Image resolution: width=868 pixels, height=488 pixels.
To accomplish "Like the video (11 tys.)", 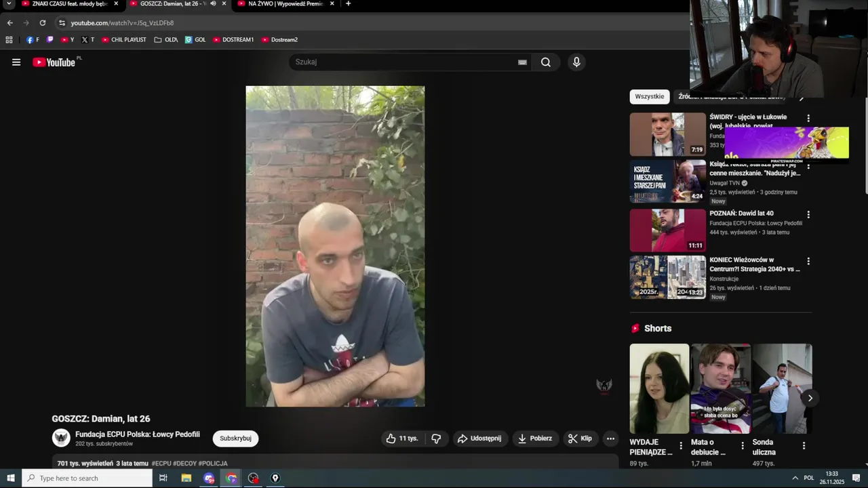I will 403,439.
